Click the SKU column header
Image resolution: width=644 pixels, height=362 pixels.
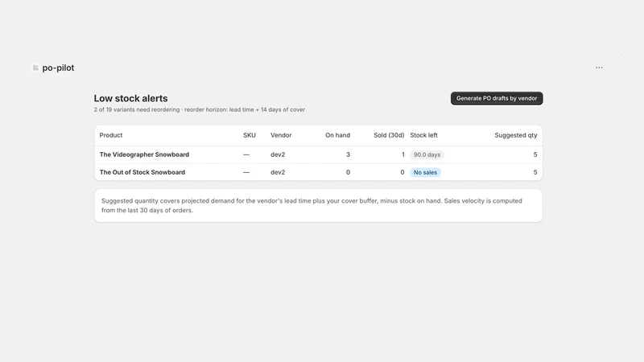[250, 135]
